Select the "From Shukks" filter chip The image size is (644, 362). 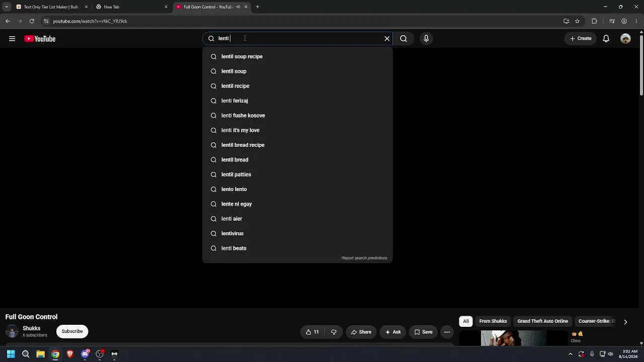pos(493,321)
